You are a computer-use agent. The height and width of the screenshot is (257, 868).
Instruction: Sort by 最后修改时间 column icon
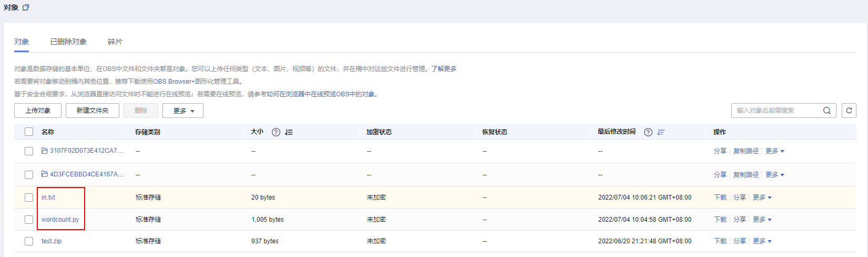661,132
